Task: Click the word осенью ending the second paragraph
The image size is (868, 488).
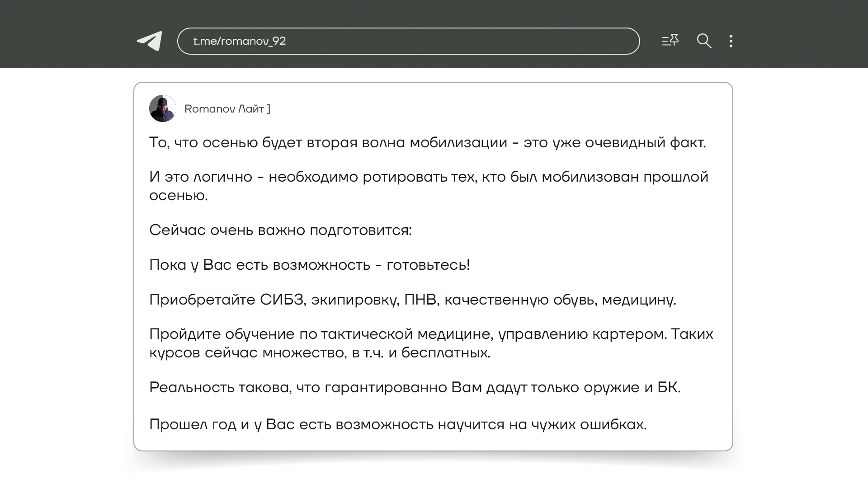Action: point(178,196)
